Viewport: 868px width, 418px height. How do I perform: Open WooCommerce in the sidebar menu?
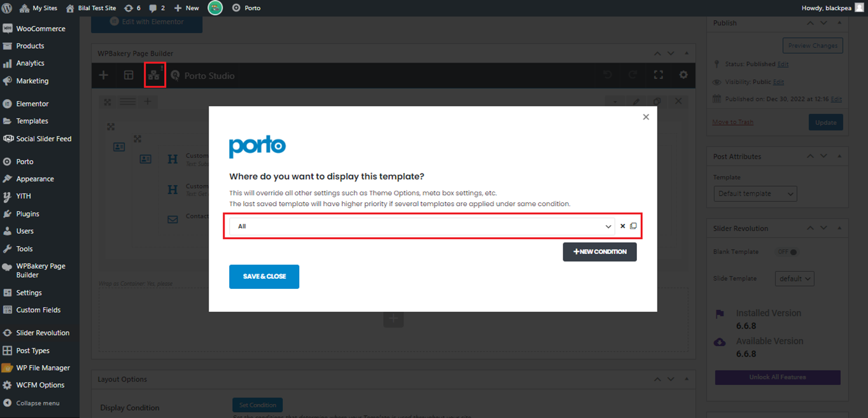(x=40, y=29)
